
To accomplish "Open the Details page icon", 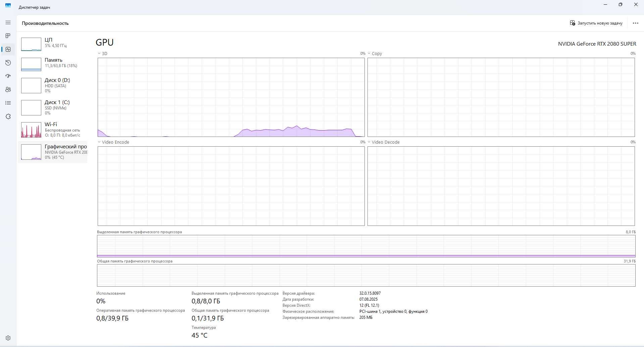I will (x=8, y=103).
